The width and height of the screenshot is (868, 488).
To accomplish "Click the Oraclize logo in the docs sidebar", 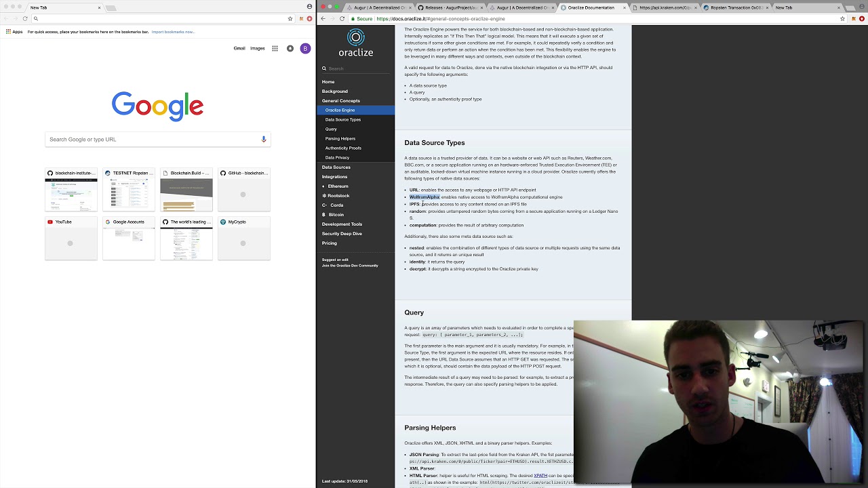I will tap(356, 42).
